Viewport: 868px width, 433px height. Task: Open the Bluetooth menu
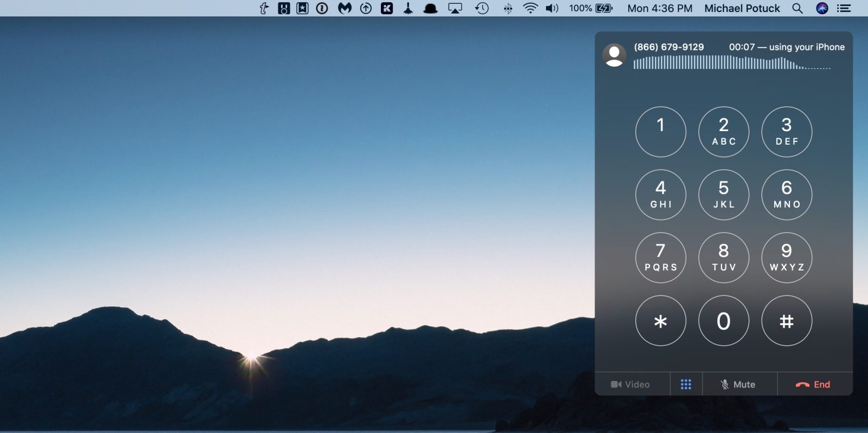(508, 8)
